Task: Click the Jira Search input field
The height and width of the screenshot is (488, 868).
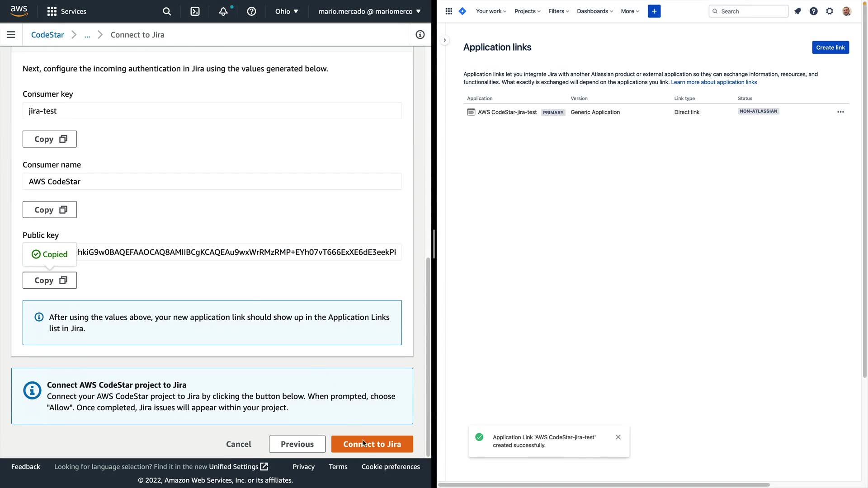Action: click(752, 11)
